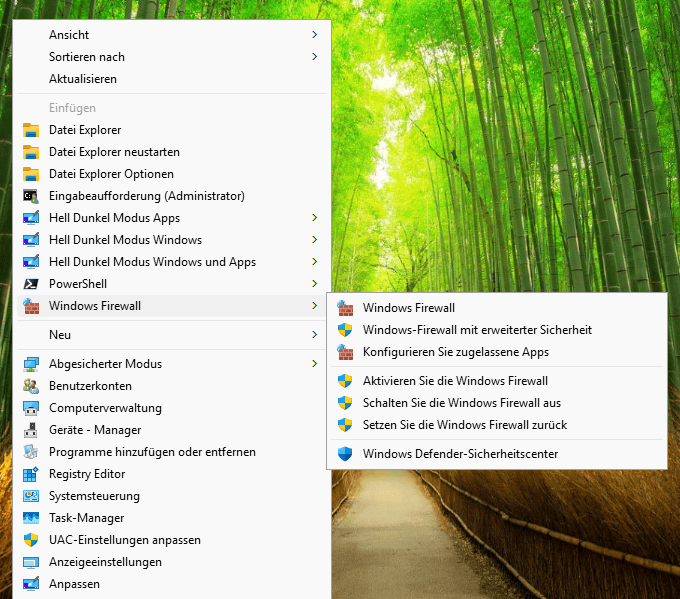Launch Task-Manager from the menu
Screen dimensions: 680x599
point(173,518)
